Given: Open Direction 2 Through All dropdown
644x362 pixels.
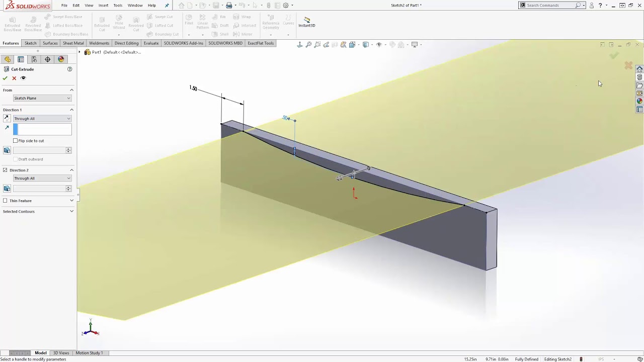Looking at the screenshot, I should [x=42, y=178].
